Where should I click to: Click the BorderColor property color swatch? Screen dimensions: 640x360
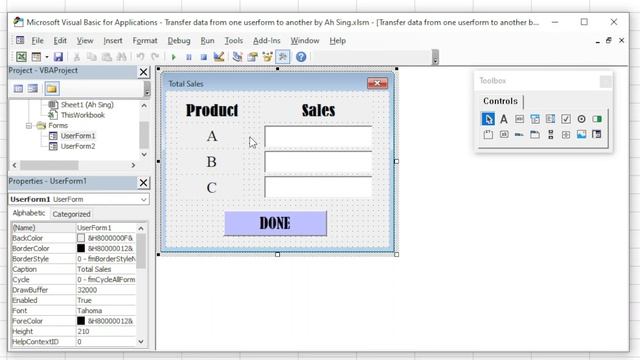(81, 248)
